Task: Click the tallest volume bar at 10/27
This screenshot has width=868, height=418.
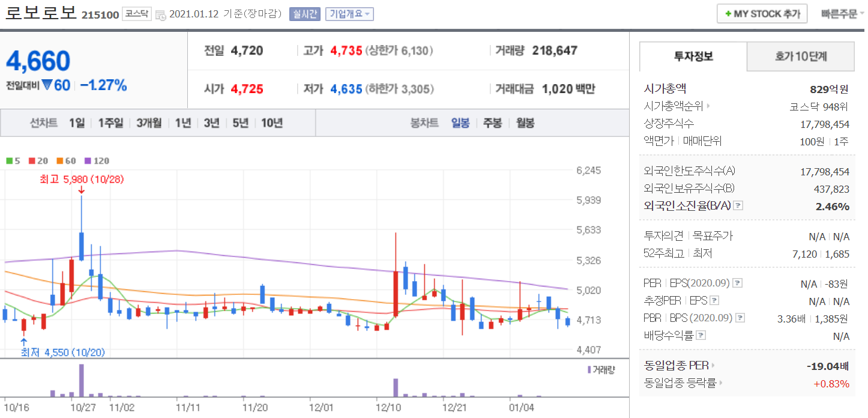Action: point(82,380)
